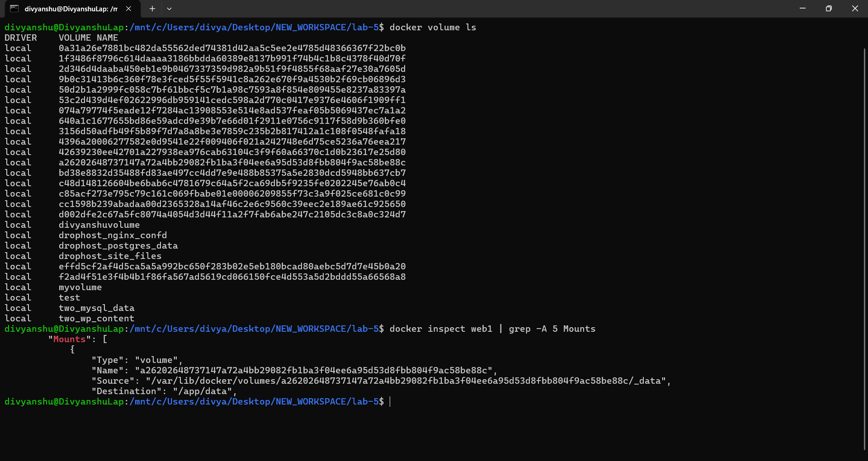Click the VOLUME NAME column header
This screenshot has height=461, width=868.
click(x=88, y=38)
